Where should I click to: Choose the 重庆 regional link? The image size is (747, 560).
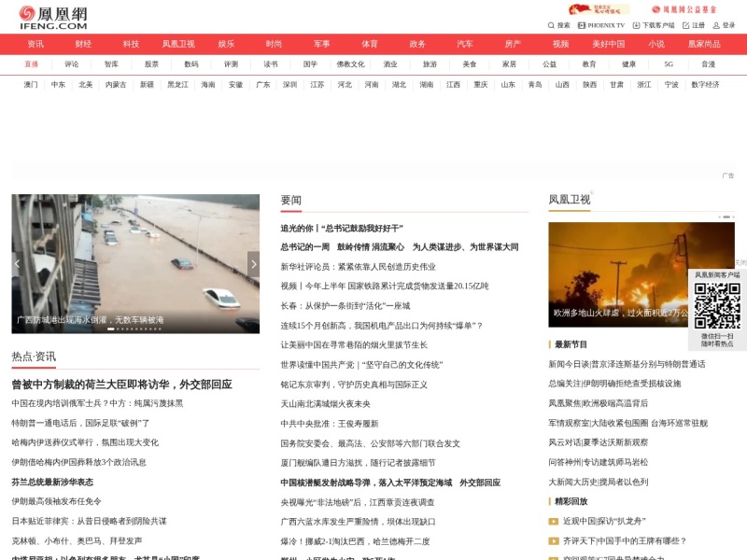click(x=480, y=85)
